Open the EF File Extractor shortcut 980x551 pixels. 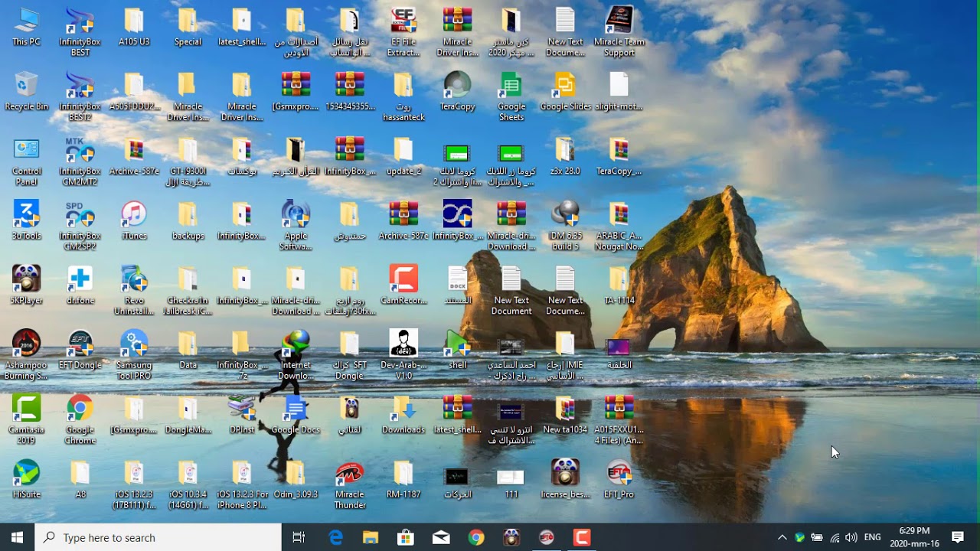tap(403, 32)
